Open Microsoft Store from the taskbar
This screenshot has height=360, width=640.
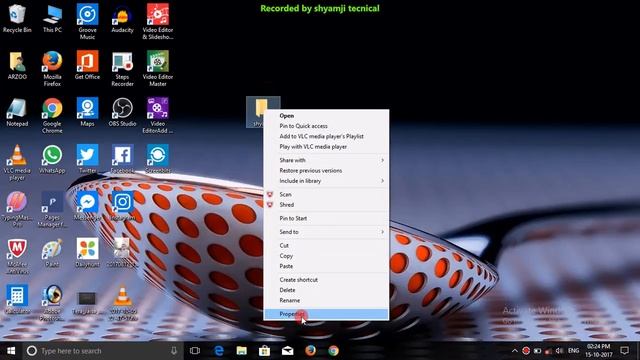[x=264, y=351]
